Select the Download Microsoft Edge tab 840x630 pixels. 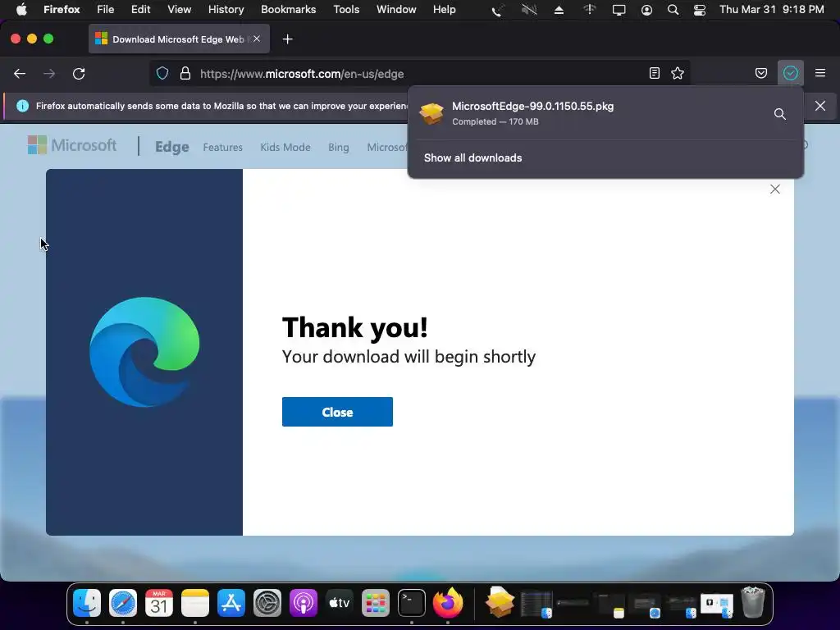[x=179, y=39]
